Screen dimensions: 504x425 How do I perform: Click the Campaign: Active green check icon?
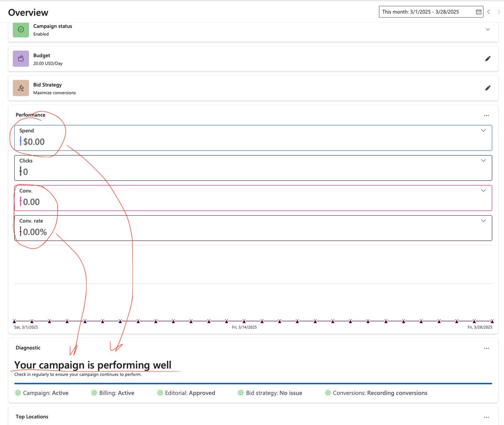(x=18, y=393)
